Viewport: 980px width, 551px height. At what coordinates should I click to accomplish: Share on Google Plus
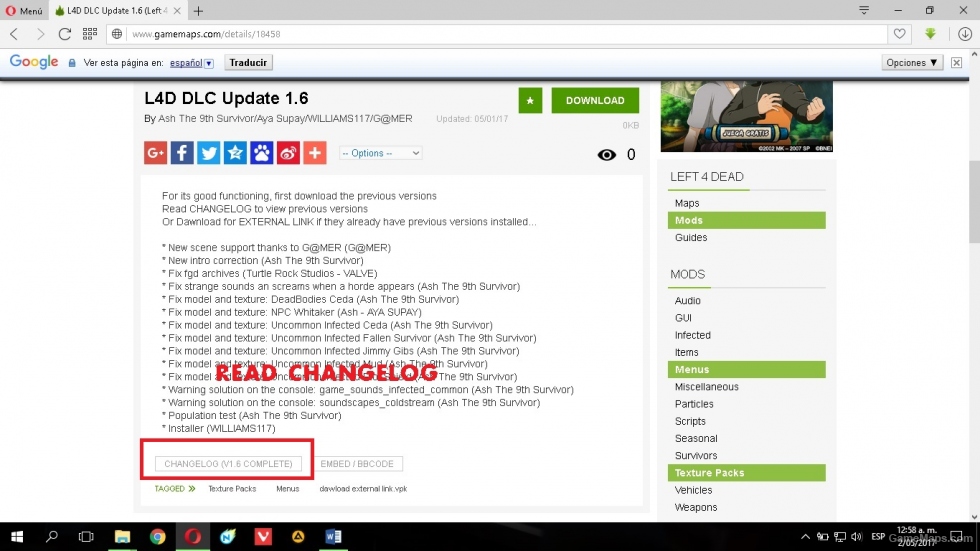tap(156, 152)
